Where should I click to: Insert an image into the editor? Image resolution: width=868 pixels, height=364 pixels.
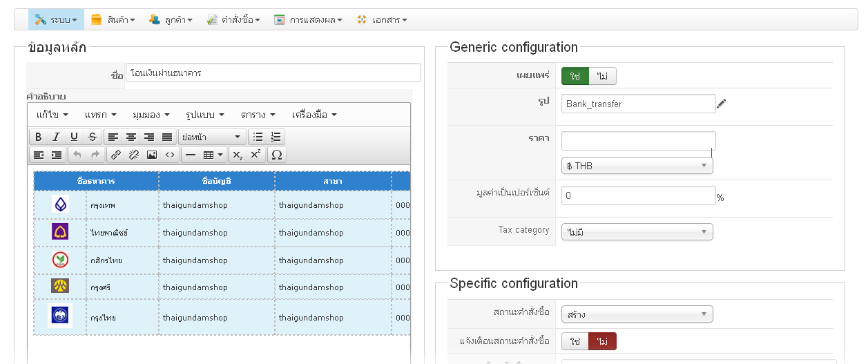pyautogui.click(x=152, y=155)
